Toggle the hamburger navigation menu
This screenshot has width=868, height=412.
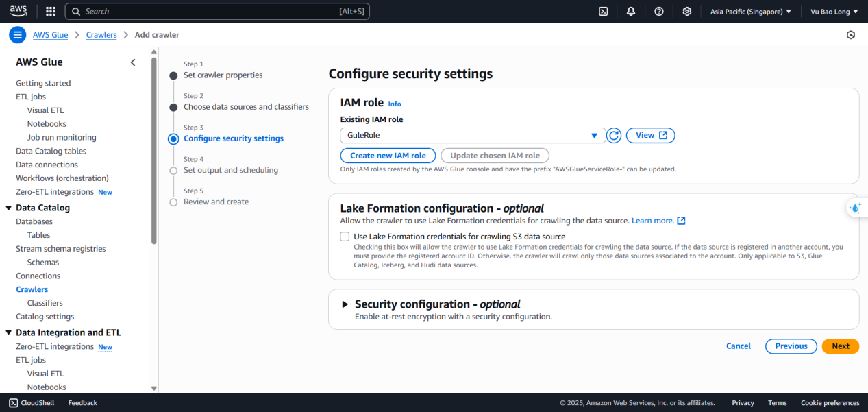tap(18, 35)
